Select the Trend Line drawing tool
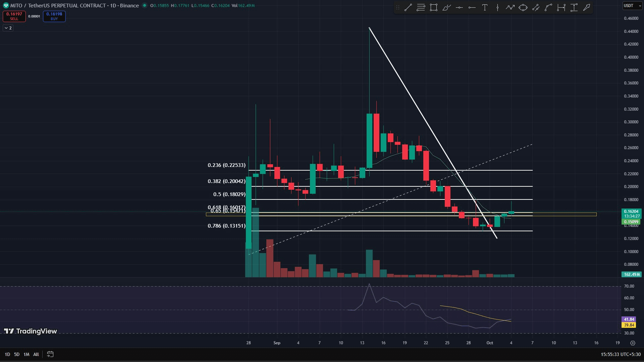This screenshot has width=644, height=362. click(408, 7)
